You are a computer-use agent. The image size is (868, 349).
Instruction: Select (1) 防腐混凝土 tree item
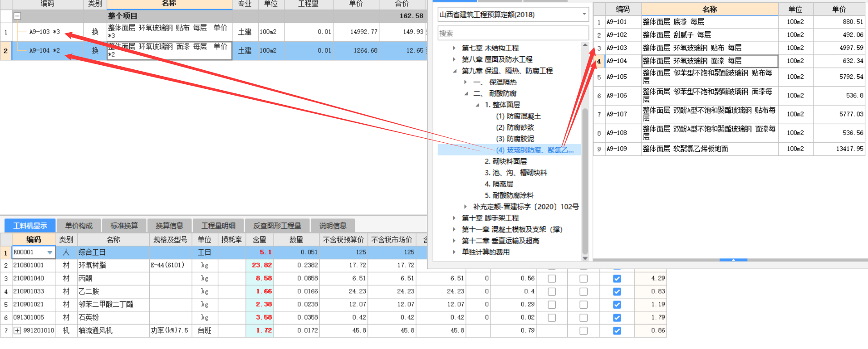(518, 116)
